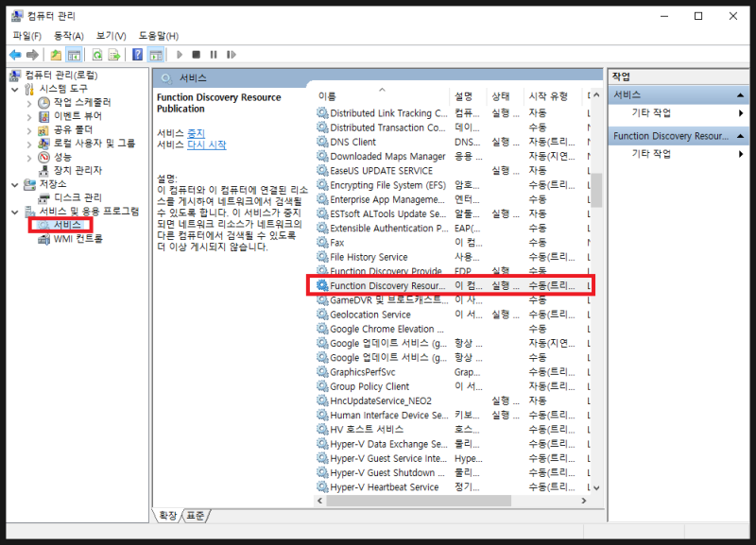The width and height of the screenshot is (756, 545).
Task: Switch to the 확장 tab
Action: click(x=168, y=516)
